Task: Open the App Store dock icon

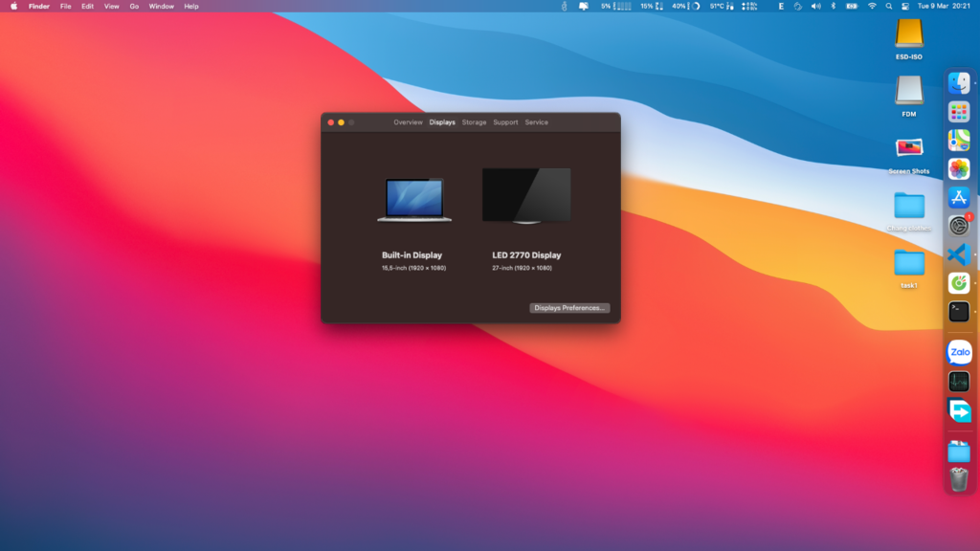Action: coord(959,198)
